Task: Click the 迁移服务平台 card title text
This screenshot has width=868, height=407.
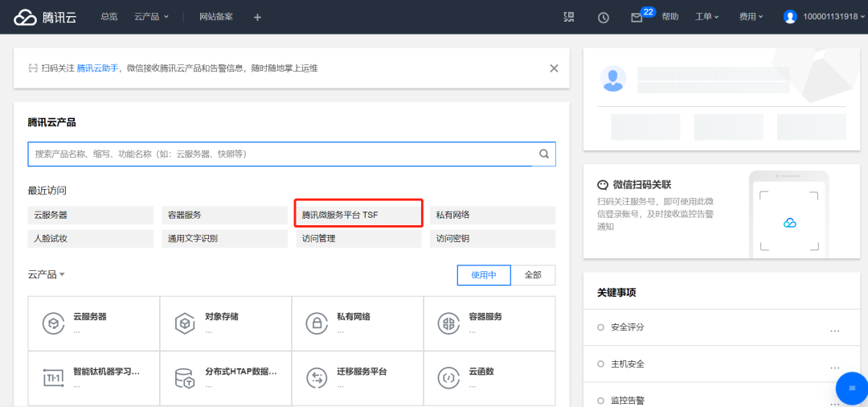Action: pyautogui.click(x=362, y=372)
